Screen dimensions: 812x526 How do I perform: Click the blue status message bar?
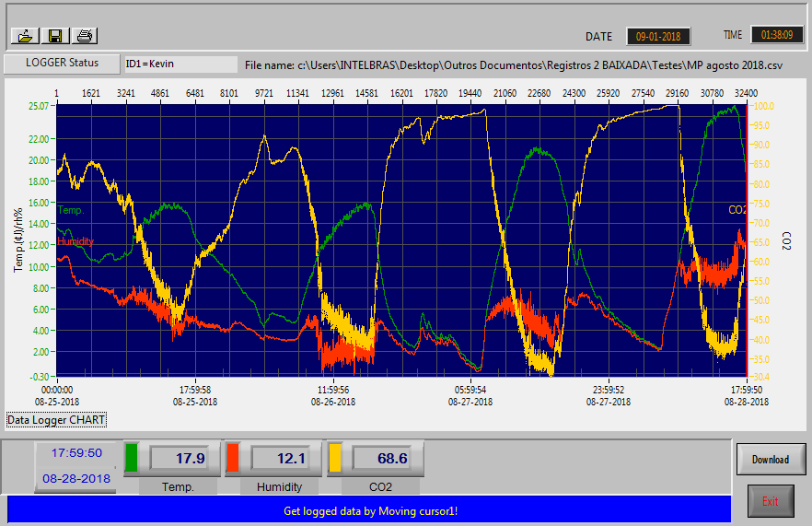point(369,509)
